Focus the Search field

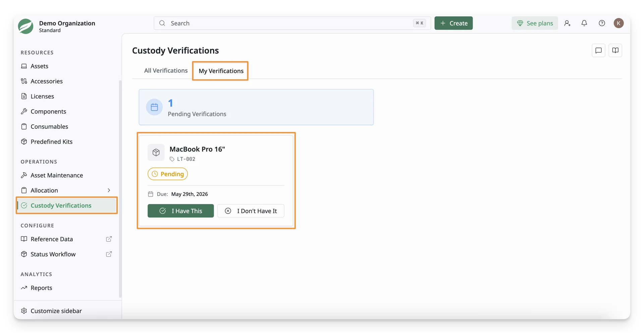(292, 23)
